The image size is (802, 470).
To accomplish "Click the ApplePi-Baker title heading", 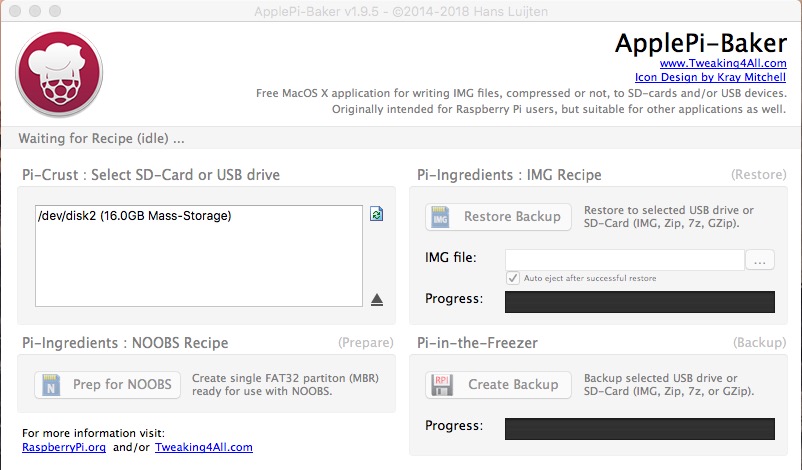I will [701, 43].
